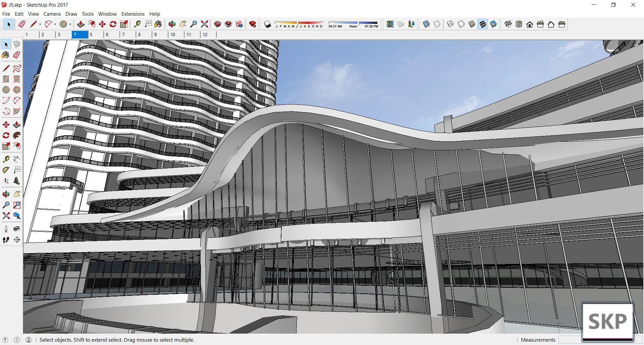Enable Wireframe face style
The image size is (644, 345).
(x=450, y=24)
